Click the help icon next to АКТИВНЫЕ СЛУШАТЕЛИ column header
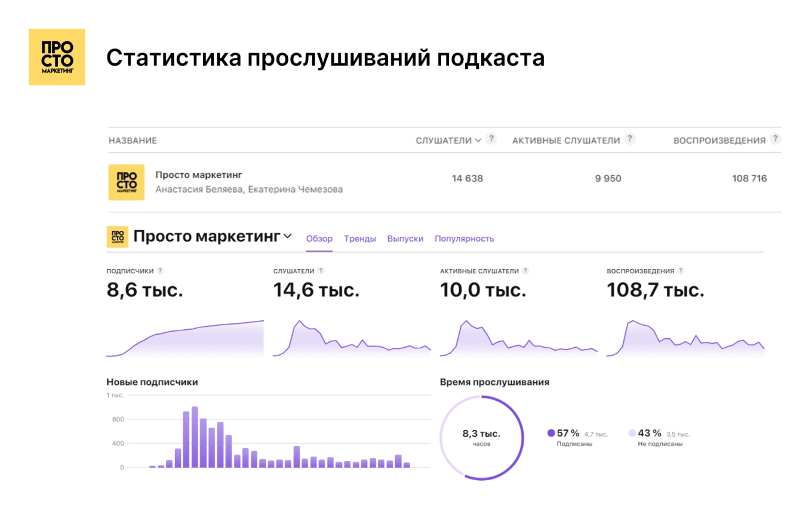The width and height of the screenshot is (812, 510). [629, 139]
